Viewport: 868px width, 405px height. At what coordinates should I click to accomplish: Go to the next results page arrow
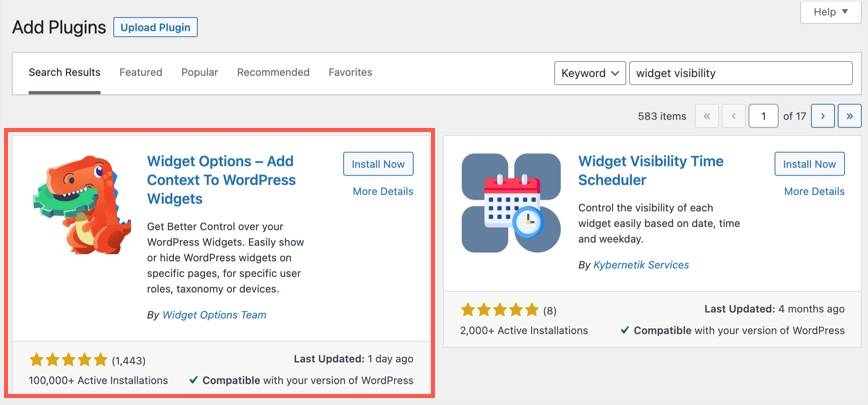pos(823,116)
